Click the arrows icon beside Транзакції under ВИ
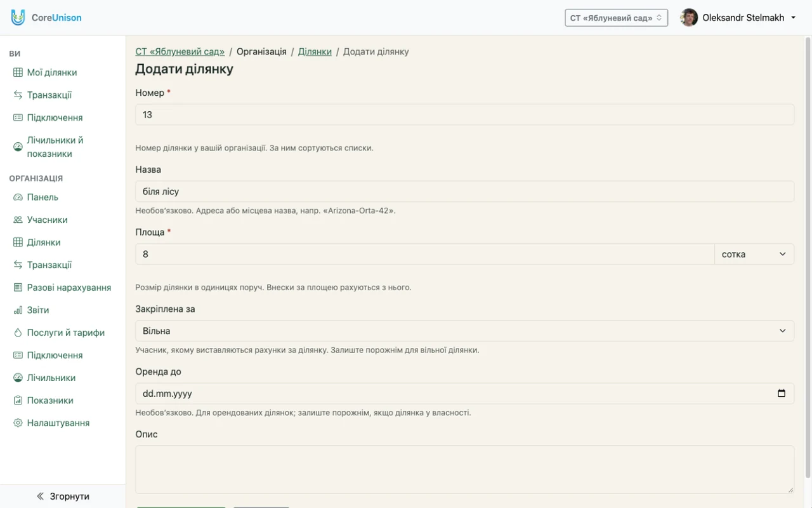 18,95
